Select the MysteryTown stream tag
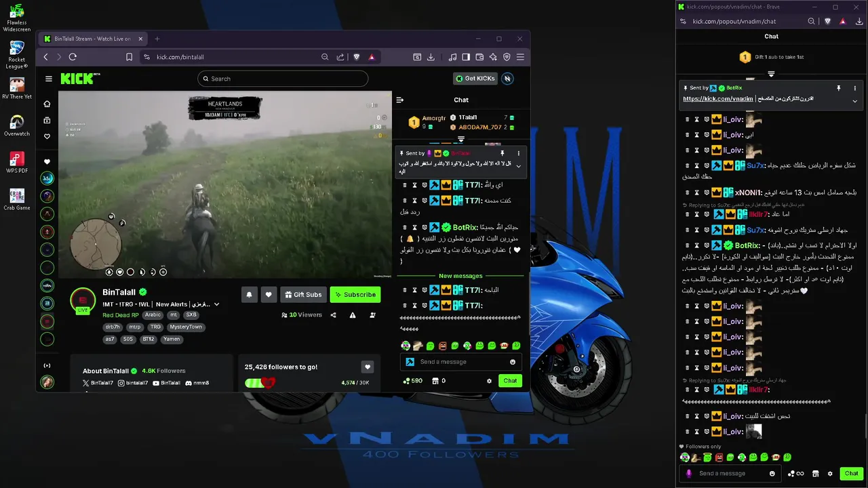The width and height of the screenshot is (868, 488). point(186,327)
